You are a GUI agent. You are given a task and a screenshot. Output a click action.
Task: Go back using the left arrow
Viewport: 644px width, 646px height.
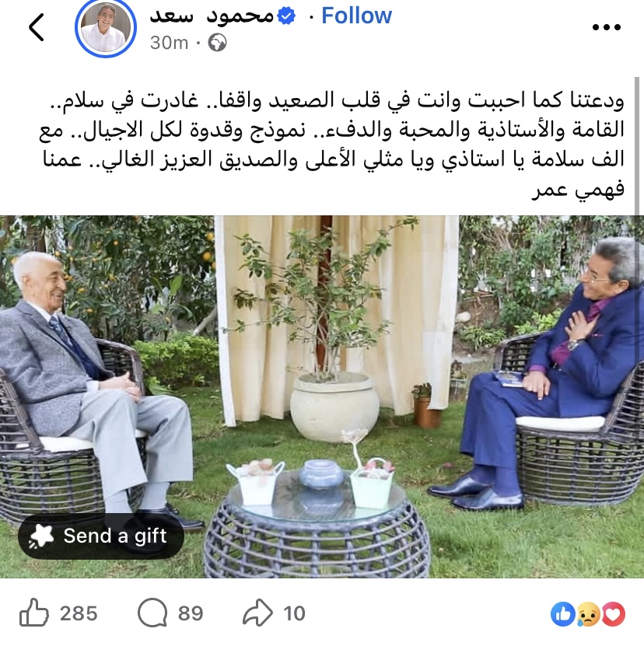pyautogui.click(x=37, y=27)
